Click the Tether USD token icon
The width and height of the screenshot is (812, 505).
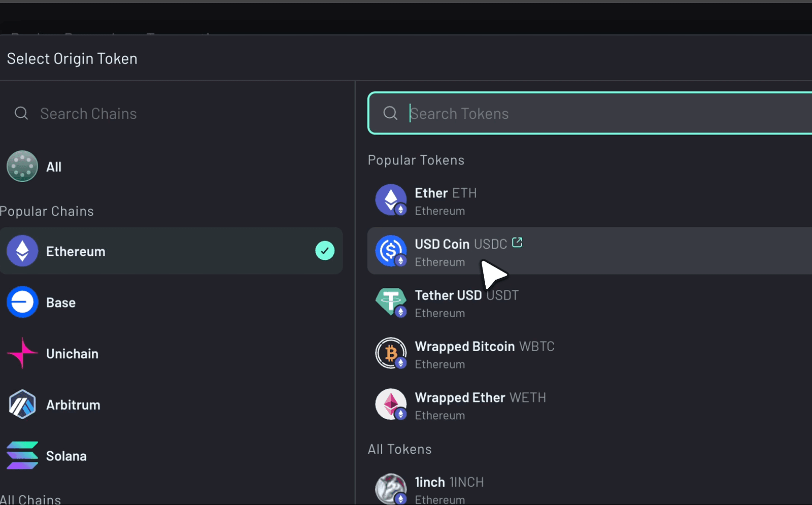click(391, 302)
